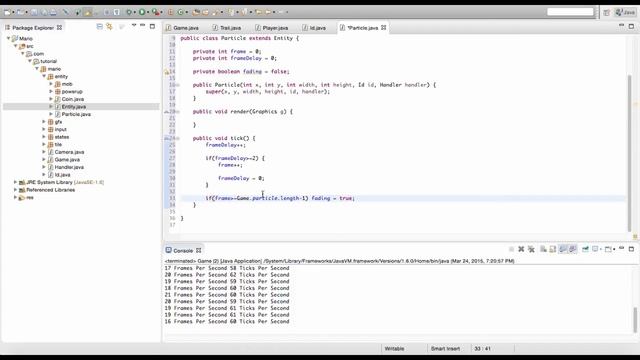Open the Display Selected Console dropdown arrow
The height and width of the screenshot is (360, 640).
600,249
